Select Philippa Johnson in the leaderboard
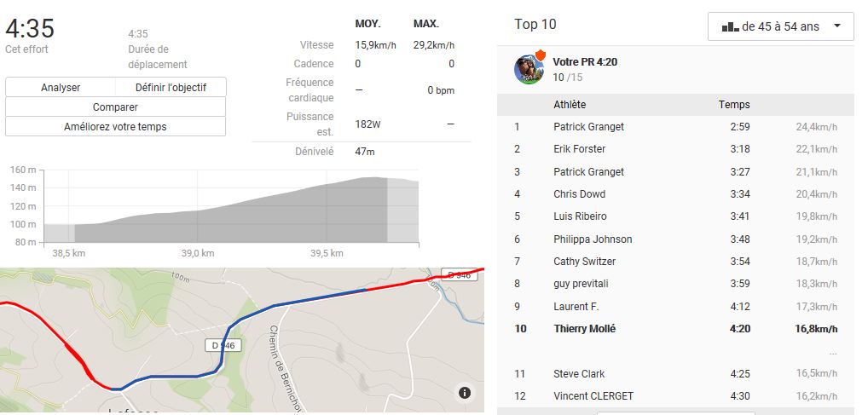Viewport: 868px width, 415px height. [593, 239]
